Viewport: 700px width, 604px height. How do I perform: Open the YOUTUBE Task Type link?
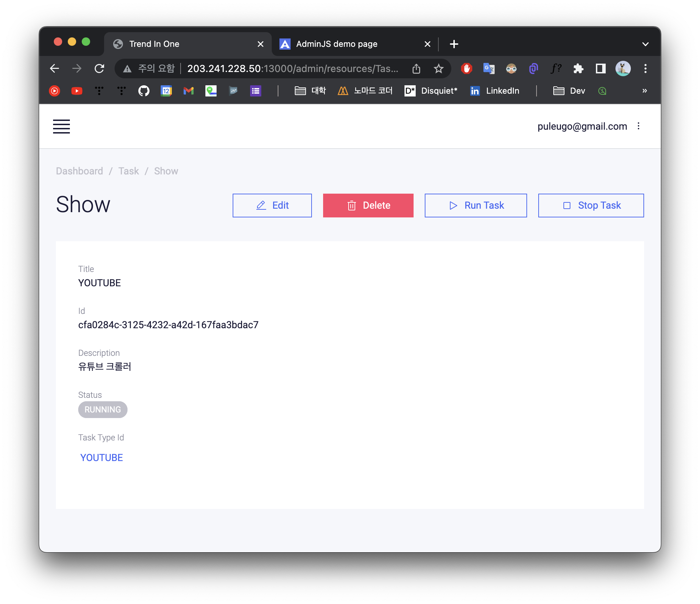coord(102,458)
